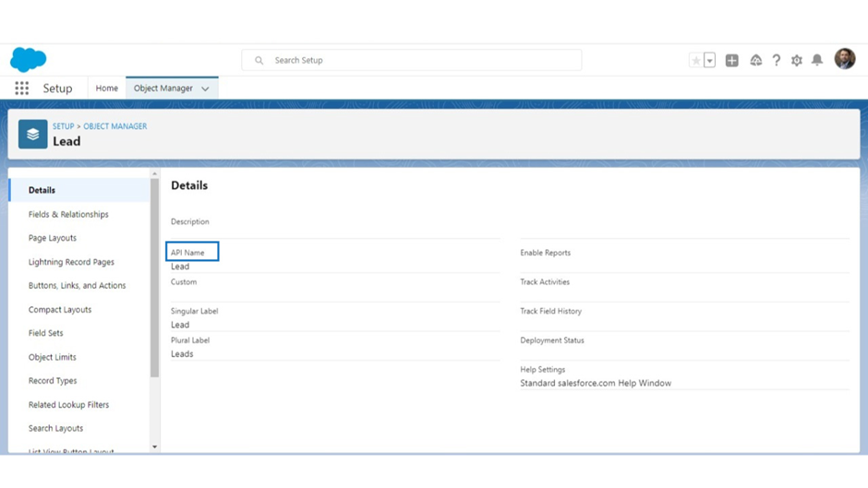Image resolution: width=868 pixels, height=488 pixels.
Task: Open the favorites list dropdown arrow
Action: click(x=710, y=60)
